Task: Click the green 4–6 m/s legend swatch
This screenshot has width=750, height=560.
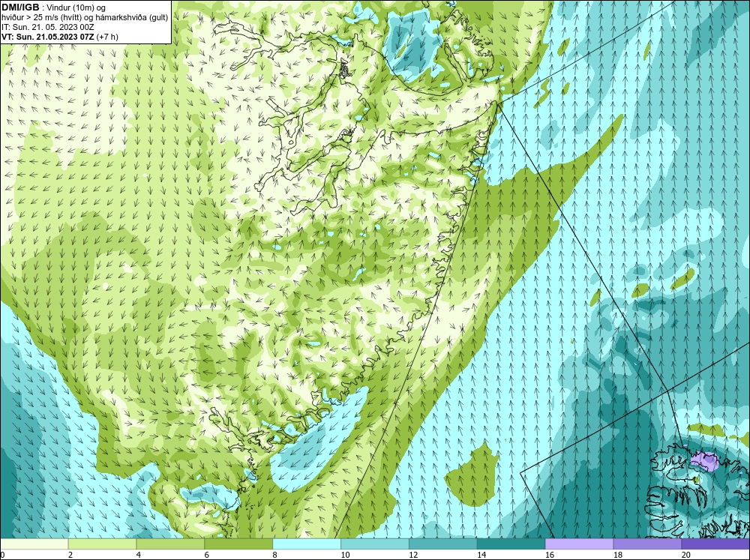Action: tap(170, 544)
